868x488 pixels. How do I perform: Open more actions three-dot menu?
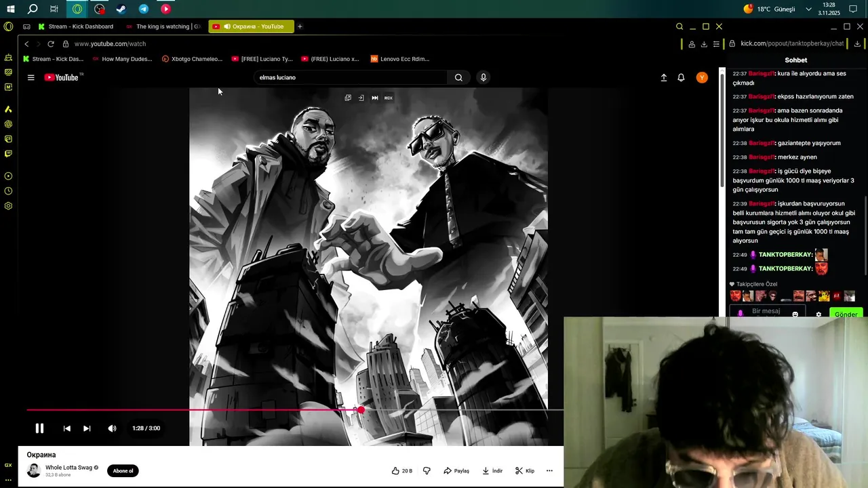pos(549,471)
